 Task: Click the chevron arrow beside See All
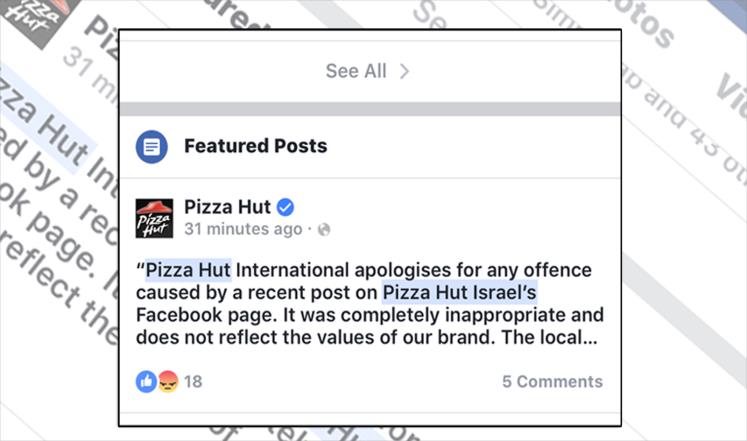(404, 71)
